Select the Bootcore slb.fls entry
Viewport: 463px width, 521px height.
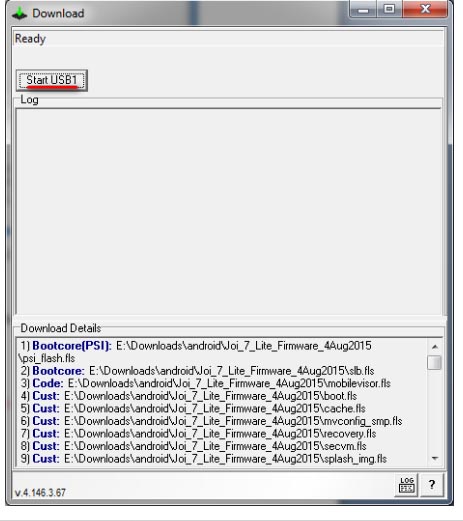pyautogui.click(x=197, y=371)
